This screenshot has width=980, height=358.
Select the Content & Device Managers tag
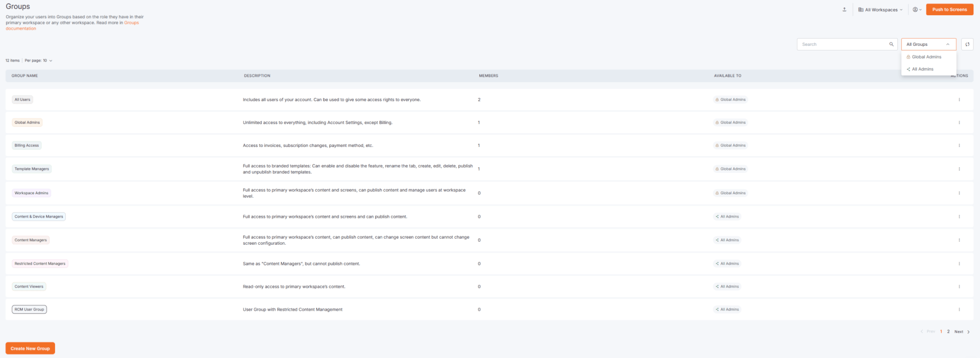39,216
